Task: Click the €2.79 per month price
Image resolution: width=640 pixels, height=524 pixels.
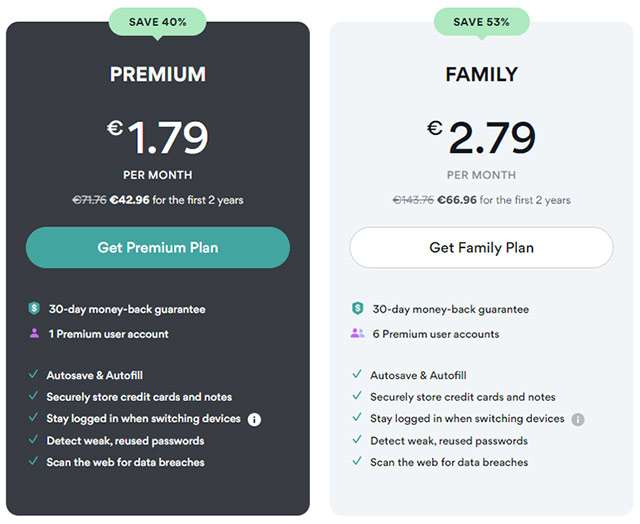Action: coord(481,138)
